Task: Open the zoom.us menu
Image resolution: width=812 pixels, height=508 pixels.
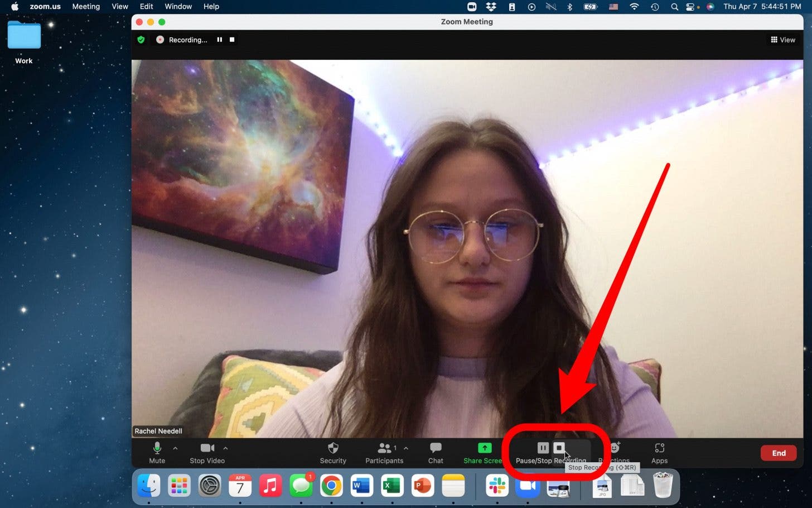Action: (x=45, y=6)
